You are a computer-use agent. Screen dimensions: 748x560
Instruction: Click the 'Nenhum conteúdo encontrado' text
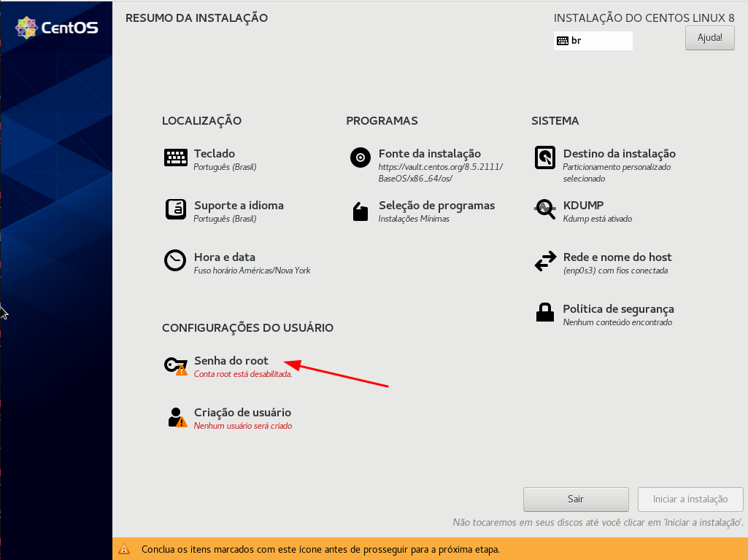(x=617, y=322)
